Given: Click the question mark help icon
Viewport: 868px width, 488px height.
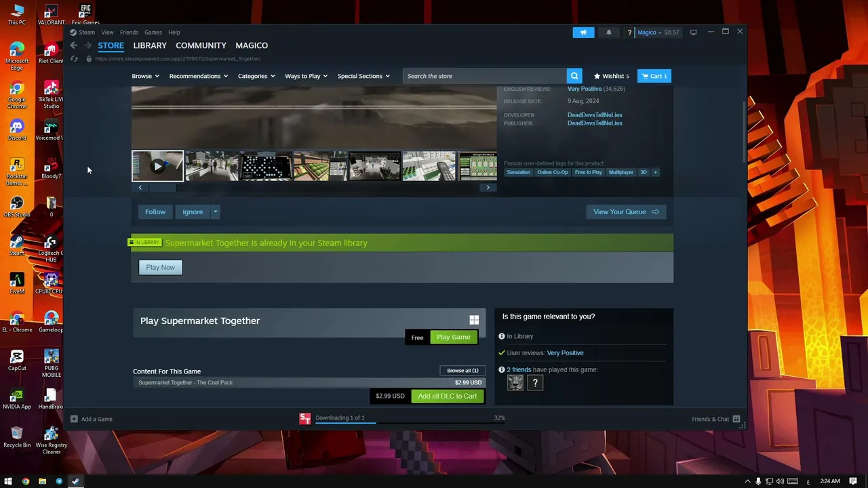Looking at the screenshot, I should (x=629, y=32).
